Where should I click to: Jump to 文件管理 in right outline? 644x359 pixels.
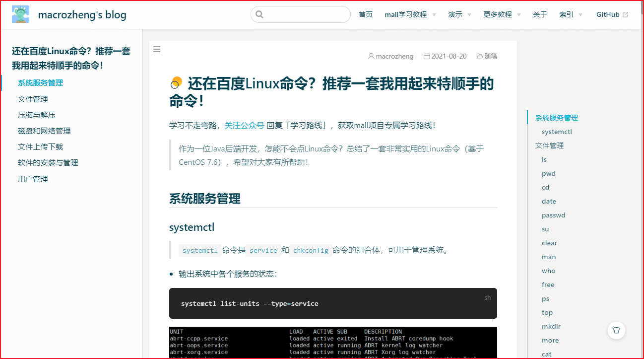click(x=549, y=145)
